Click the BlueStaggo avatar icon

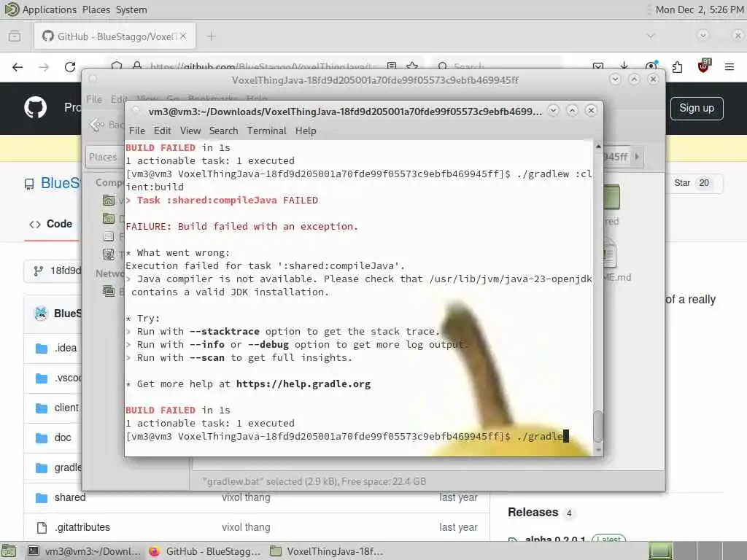point(41,314)
